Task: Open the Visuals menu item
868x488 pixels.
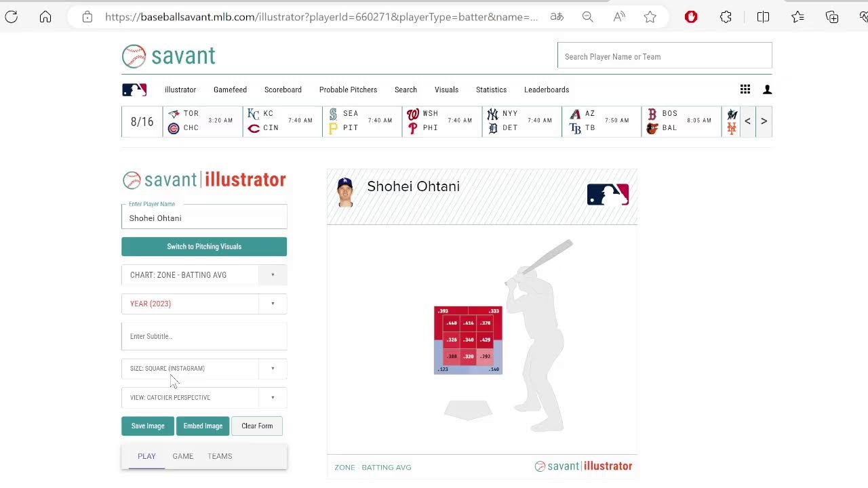Action: point(446,89)
